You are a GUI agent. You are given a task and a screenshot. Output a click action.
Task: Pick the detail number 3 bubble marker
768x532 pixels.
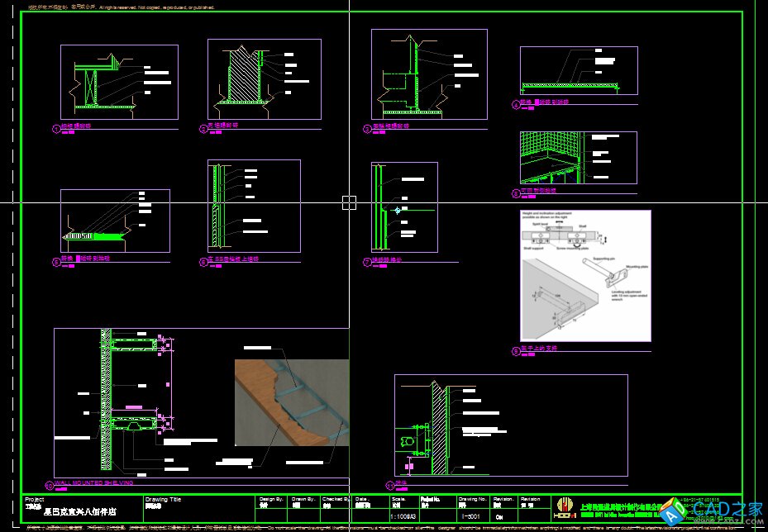(367, 129)
